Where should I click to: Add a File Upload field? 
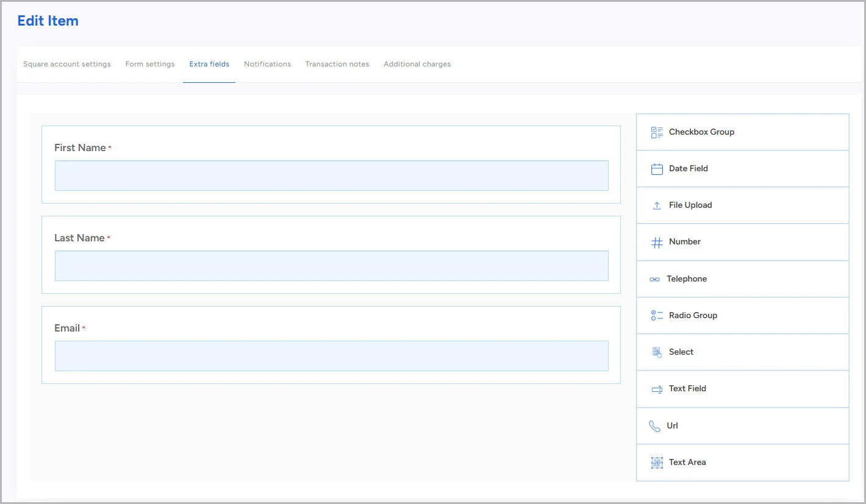743,205
